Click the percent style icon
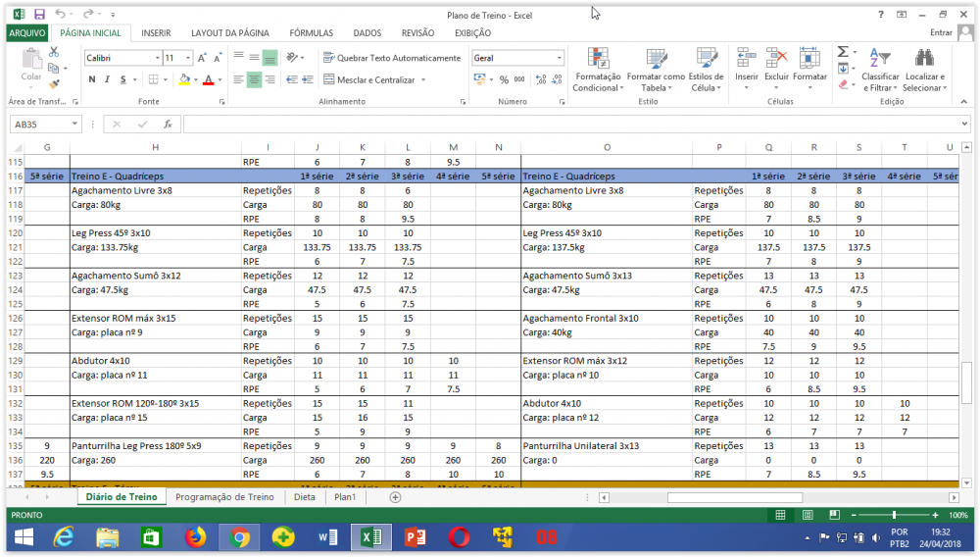 tap(504, 80)
